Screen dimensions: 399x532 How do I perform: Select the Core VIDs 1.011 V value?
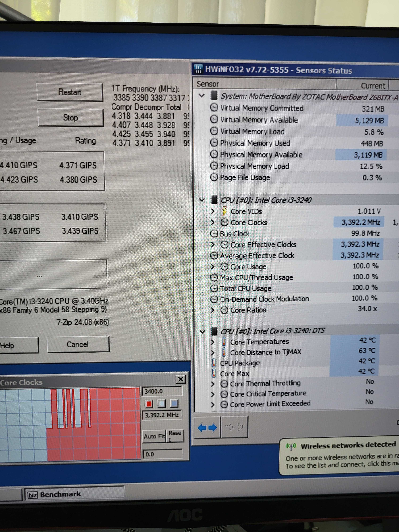pos(369,211)
